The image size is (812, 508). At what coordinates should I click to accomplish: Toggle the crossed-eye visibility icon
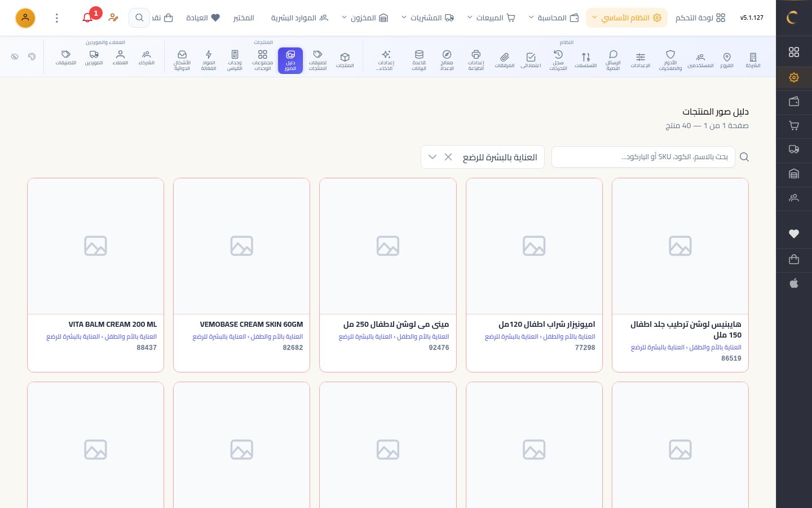[15, 56]
